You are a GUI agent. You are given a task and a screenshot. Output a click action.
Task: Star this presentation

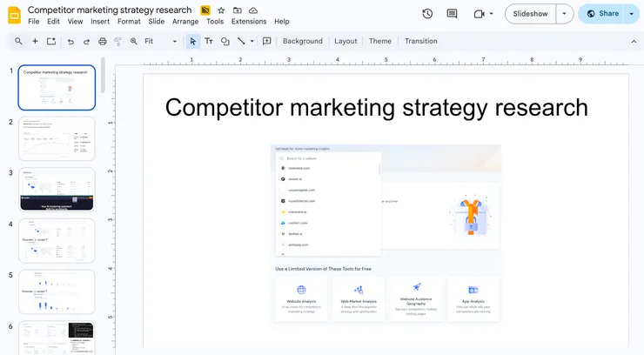tap(221, 10)
